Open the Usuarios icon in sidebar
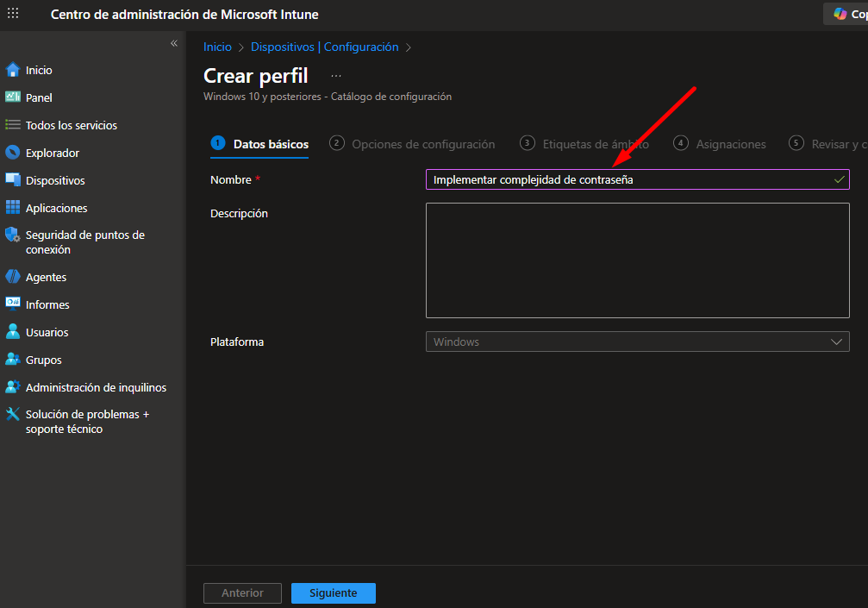Viewport: 868px width, 608px height. pos(12,332)
